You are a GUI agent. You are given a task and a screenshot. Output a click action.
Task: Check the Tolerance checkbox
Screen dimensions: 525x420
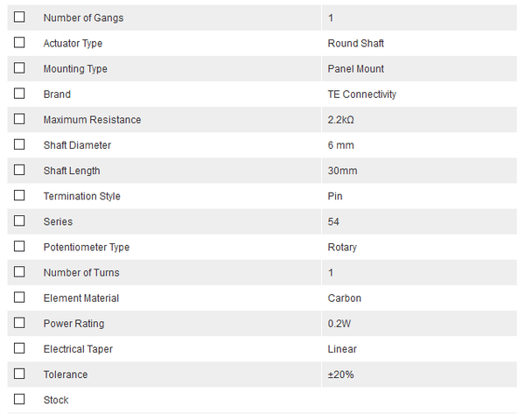(x=19, y=374)
